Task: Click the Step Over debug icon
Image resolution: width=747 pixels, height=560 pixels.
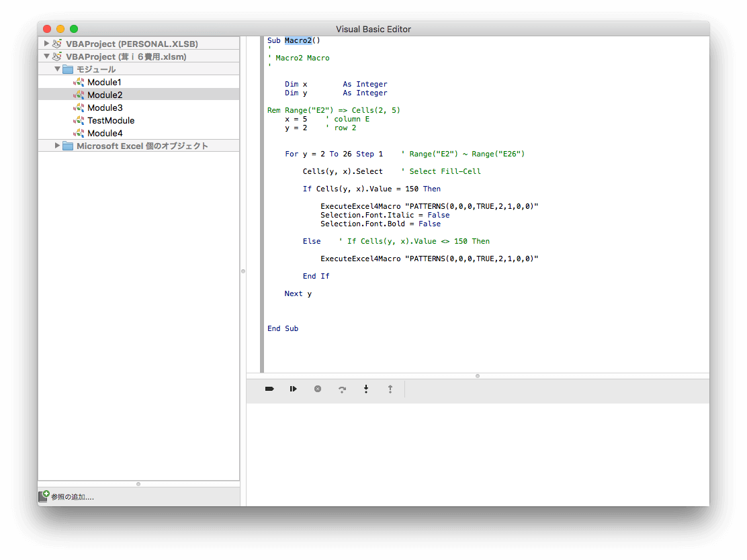Action: pyautogui.click(x=342, y=389)
